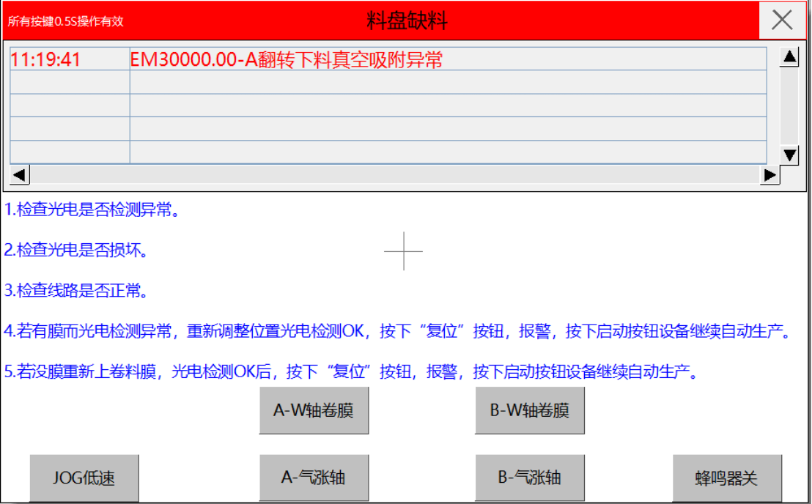Click the scroll down arrow in alarm list

[789, 155]
